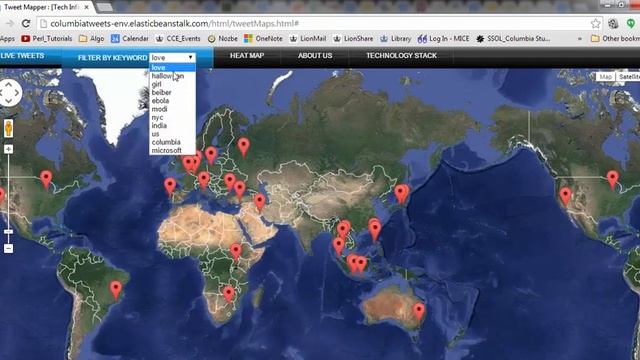Screen dimensions: 640x360
Task: Click the tweet marker in East Africa
Action: point(236,253)
